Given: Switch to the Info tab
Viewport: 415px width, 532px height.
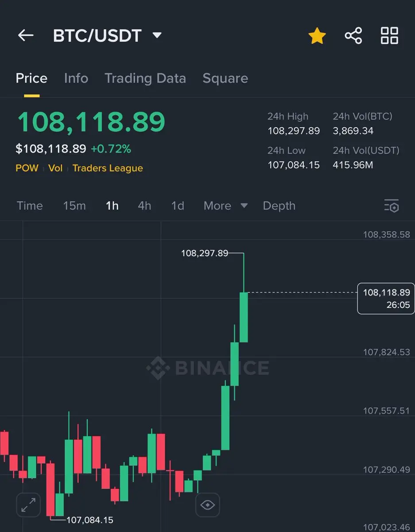Looking at the screenshot, I should point(76,78).
